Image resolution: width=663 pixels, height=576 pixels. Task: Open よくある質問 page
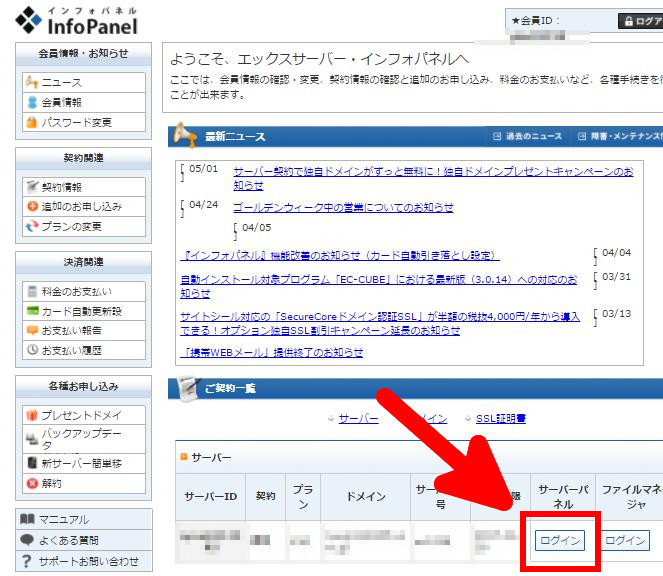[84, 540]
